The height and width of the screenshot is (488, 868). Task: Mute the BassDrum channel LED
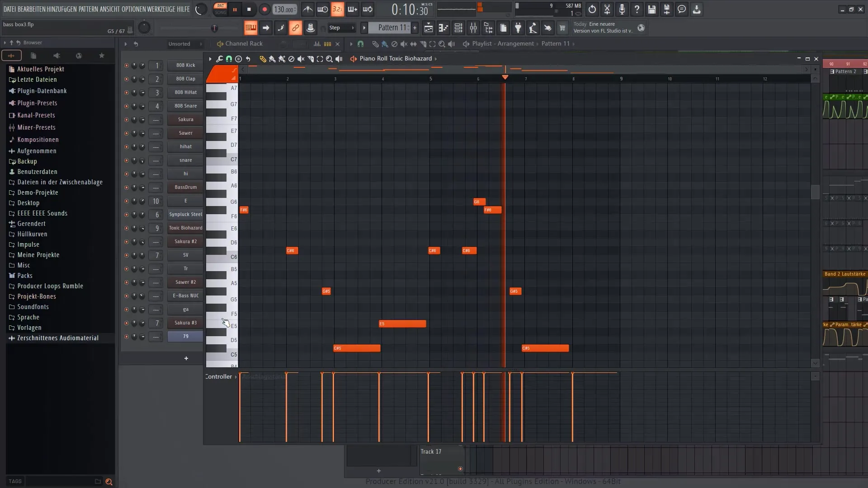(126, 188)
